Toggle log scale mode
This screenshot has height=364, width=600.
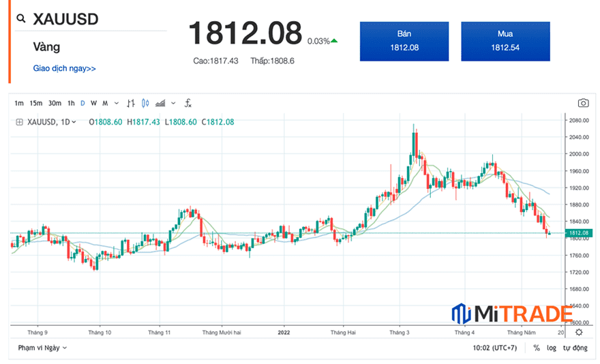pos(552,348)
